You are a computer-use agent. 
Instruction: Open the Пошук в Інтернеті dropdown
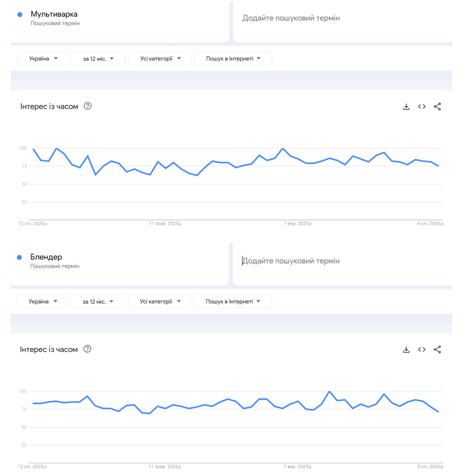(x=233, y=58)
